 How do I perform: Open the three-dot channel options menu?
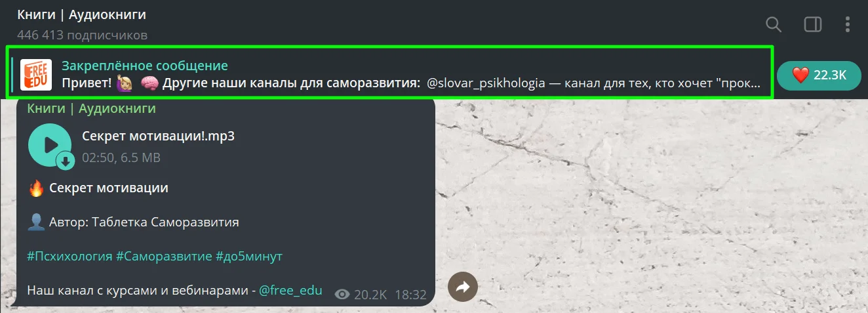point(847,25)
